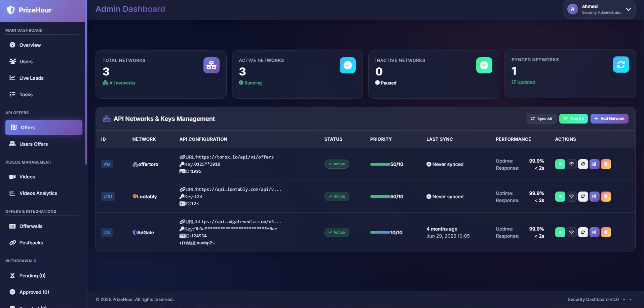Click the Add Network button
Viewport: 644px width, 308px height.
coord(609,118)
